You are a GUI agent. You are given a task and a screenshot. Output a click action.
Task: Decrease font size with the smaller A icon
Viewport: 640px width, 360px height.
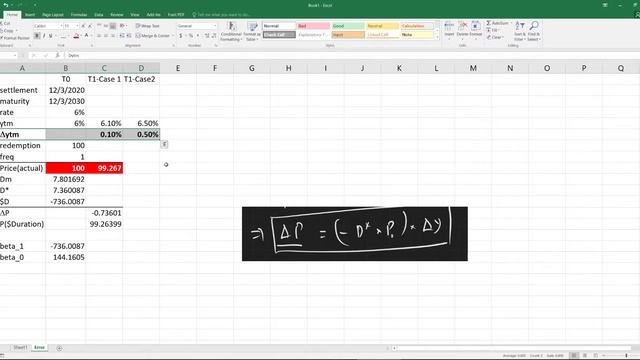pos(90,26)
